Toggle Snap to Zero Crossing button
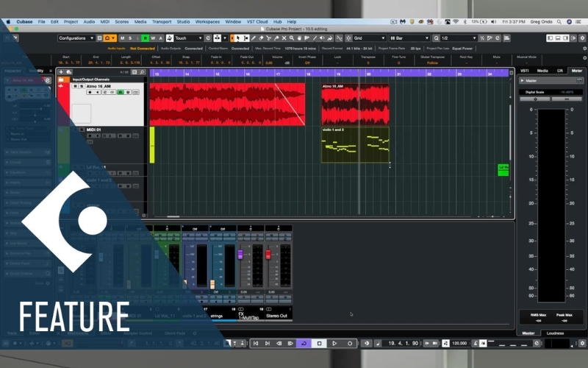Viewport: 588px width, 368px height. [x=340, y=38]
